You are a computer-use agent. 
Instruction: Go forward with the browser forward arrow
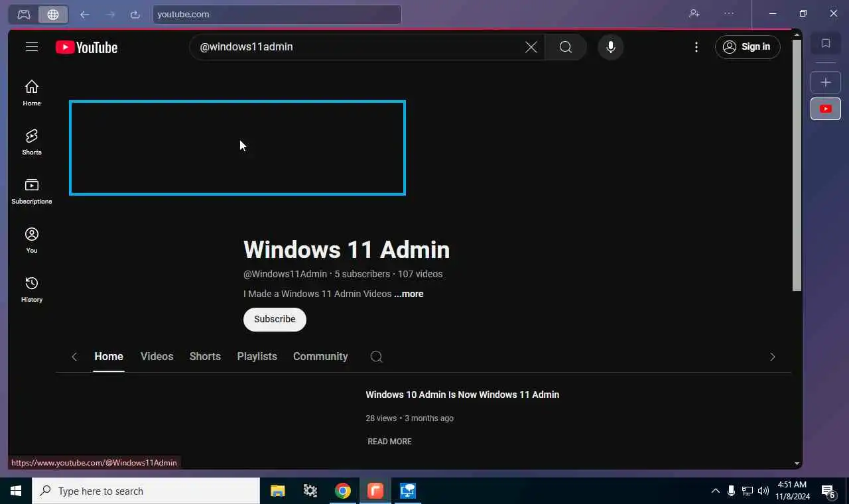(x=110, y=14)
